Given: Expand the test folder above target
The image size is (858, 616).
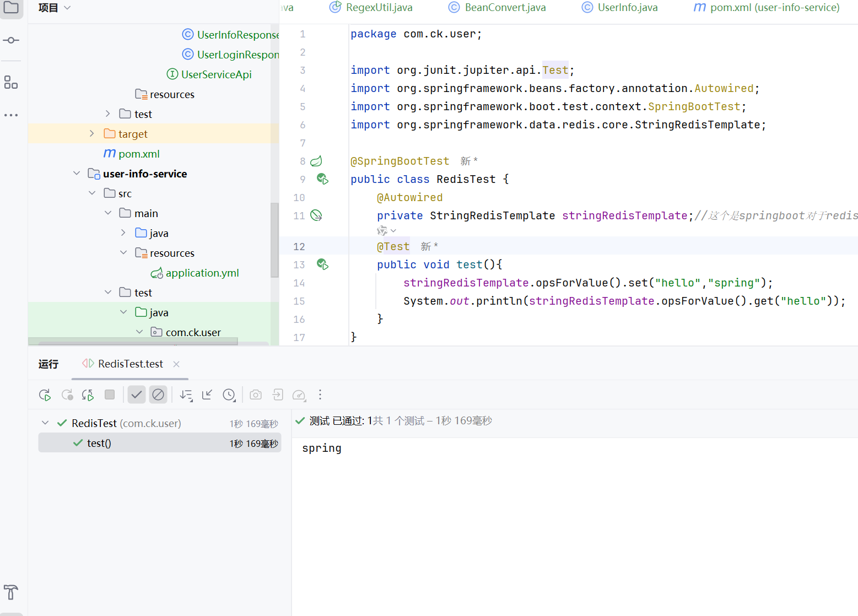Looking at the screenshot, I should (x=108, y=114).
